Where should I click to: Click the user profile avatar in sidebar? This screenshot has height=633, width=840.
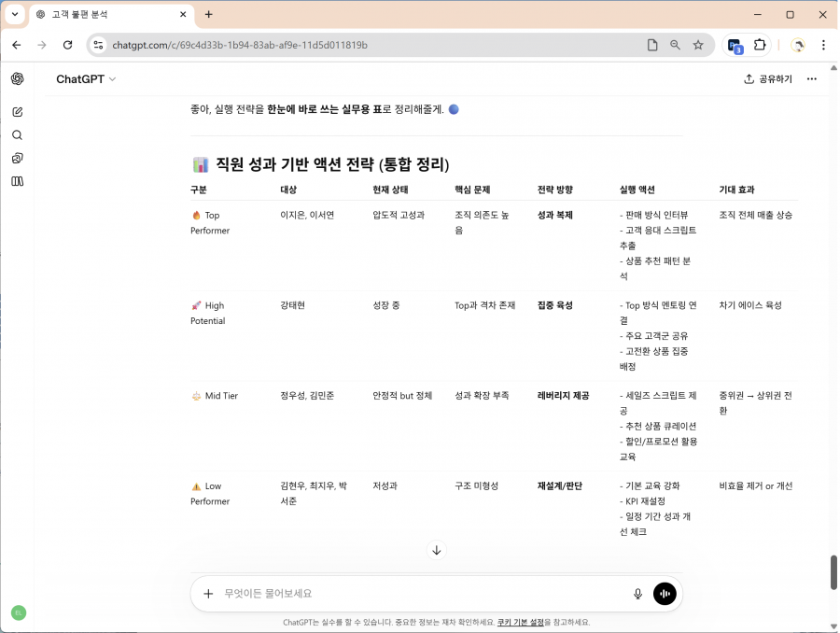[18, 612]
